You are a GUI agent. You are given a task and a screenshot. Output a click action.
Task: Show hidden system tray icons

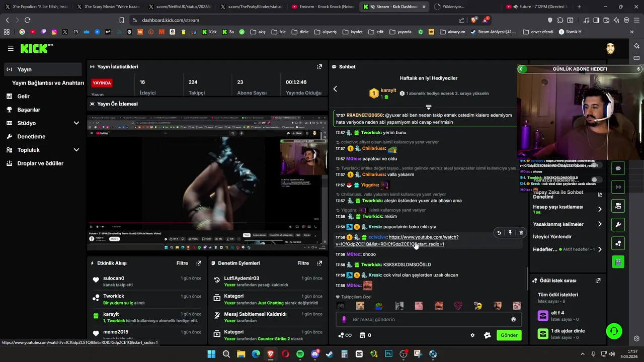pyautogui.click(x=583, y=354)
